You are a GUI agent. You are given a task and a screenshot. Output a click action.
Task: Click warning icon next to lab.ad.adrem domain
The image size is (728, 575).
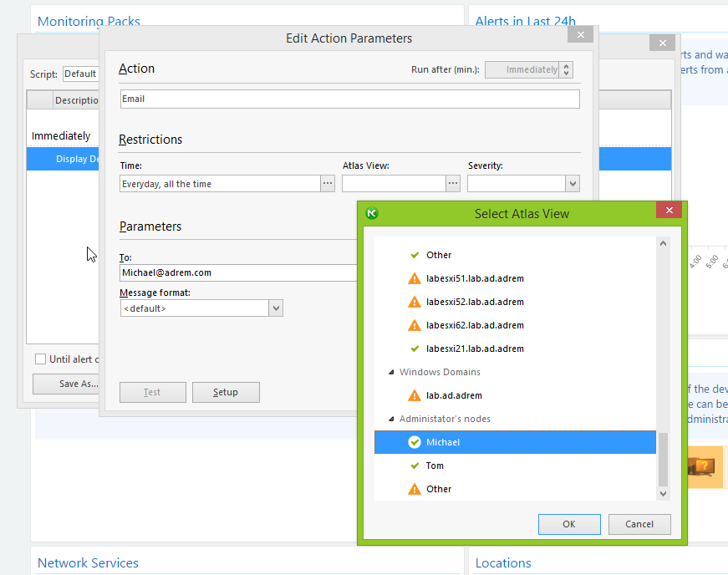tap(415, 395)
